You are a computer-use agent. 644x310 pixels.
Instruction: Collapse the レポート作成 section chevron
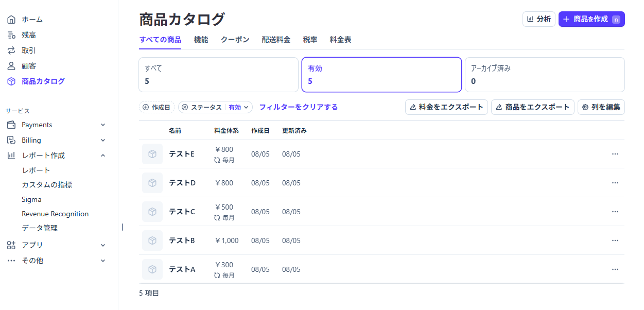(x=103, y=155)
